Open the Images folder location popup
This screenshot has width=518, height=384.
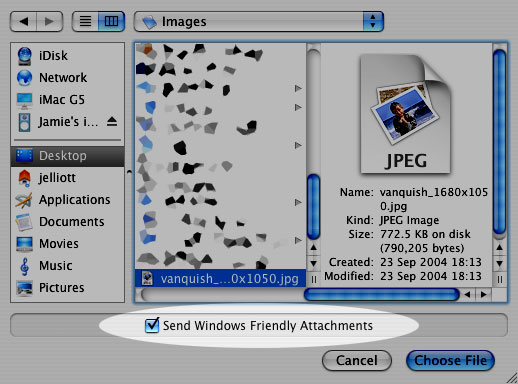pyautogui.click(x=259, y=22)
